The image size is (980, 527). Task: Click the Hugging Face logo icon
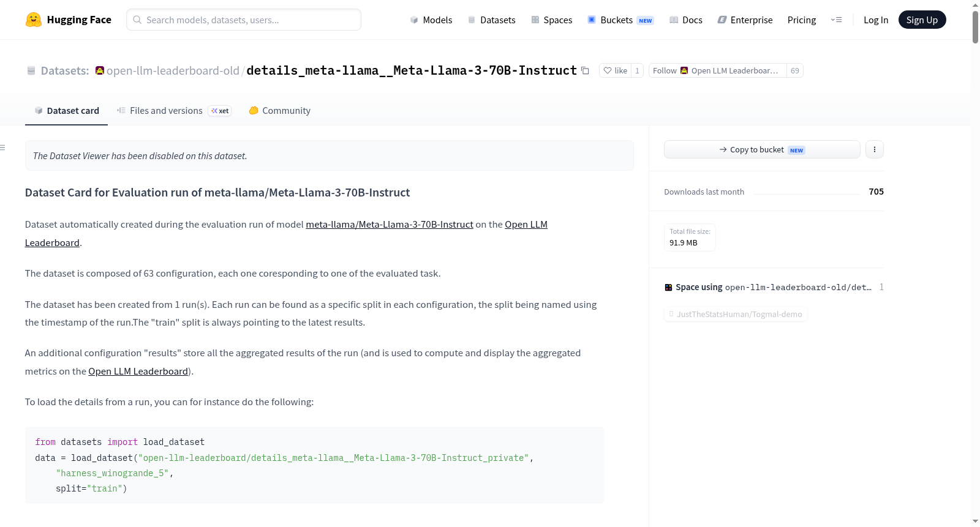coord(34,20)
